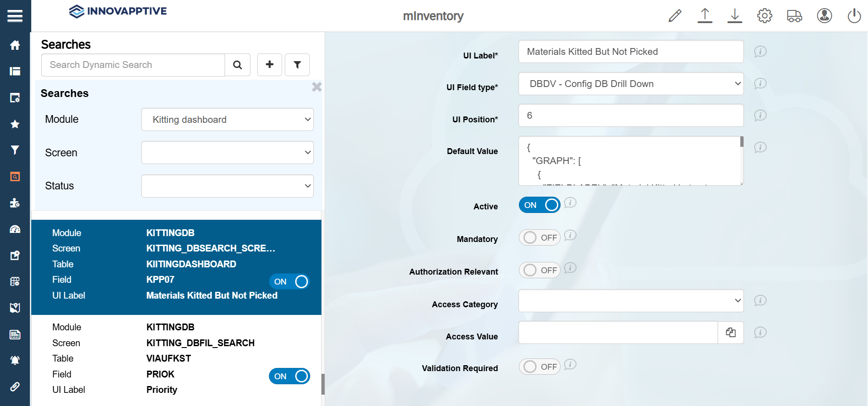Open the settings gear icon
This screenshot has width=868, height=406.
(764, 16)
